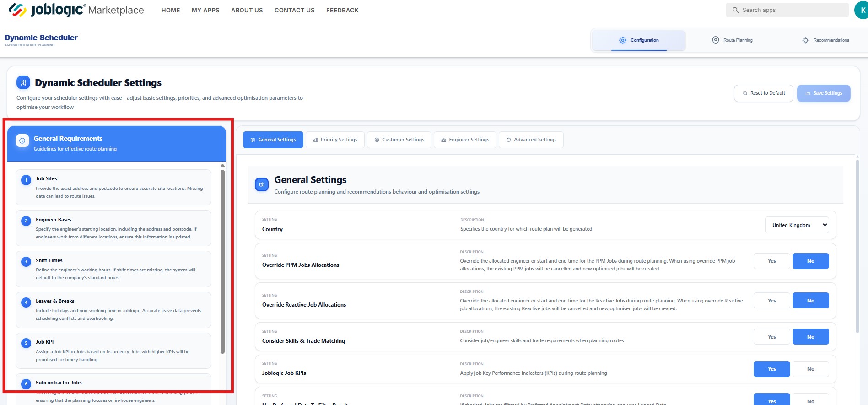
Task: Click the Configuration gear icon
Action: point(623,40)
